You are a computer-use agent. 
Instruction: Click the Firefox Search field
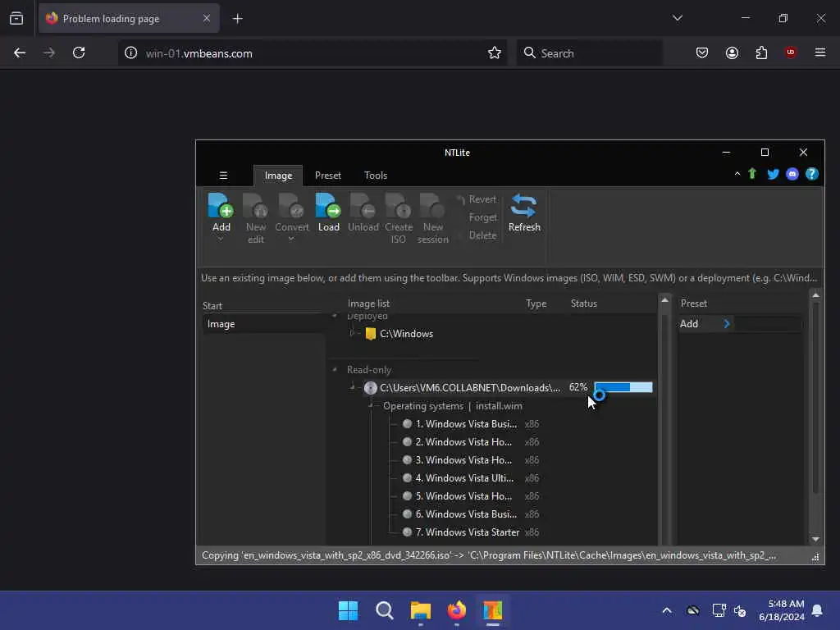589,53
